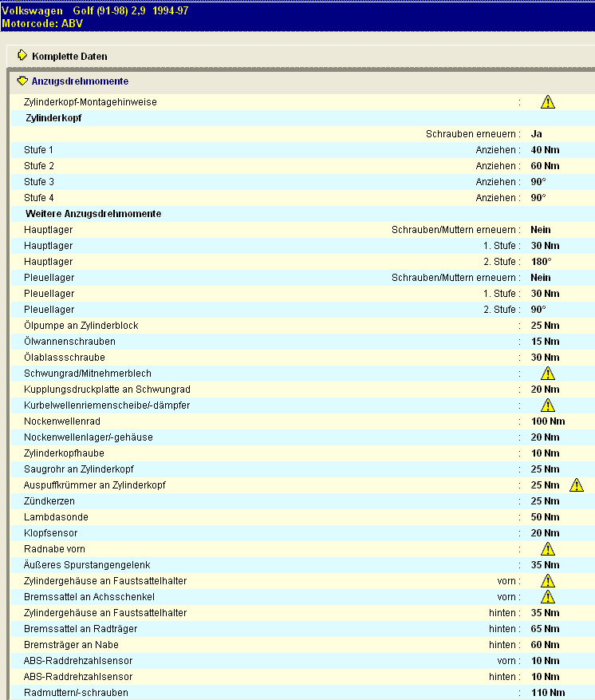Screen dimensions: 595x700
Task: Select the Nockenwellenrad row label
Action: tap(62, 421)
